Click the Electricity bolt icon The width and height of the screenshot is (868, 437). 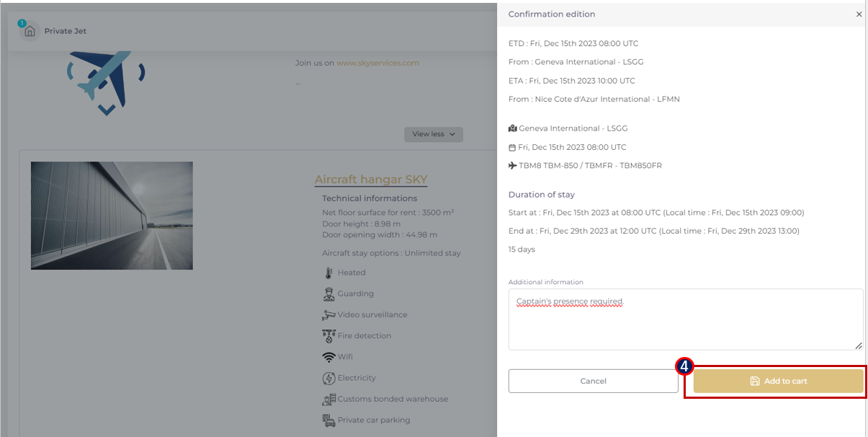[328, 378]
